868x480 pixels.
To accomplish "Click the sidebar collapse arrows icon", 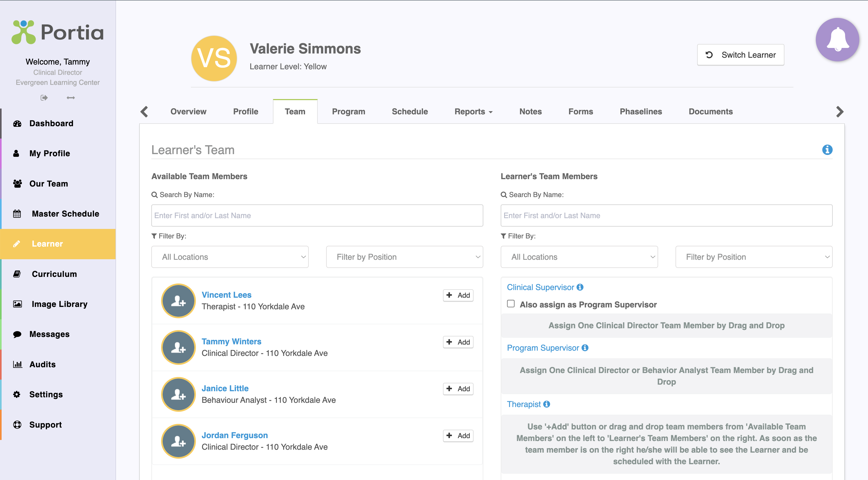I will pos(71,98).
